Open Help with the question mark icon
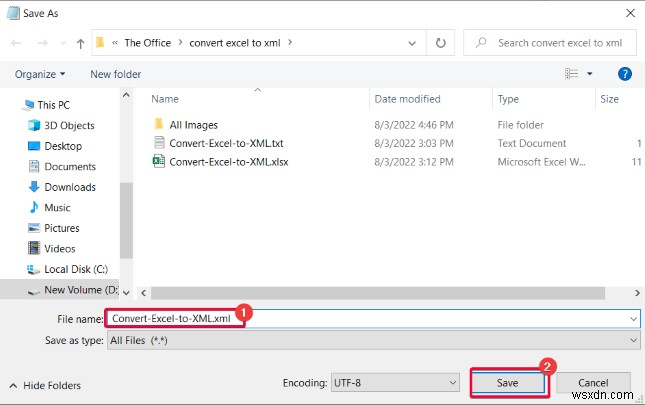The width and height of the screenshot is (645, 405). coord(624,74)
